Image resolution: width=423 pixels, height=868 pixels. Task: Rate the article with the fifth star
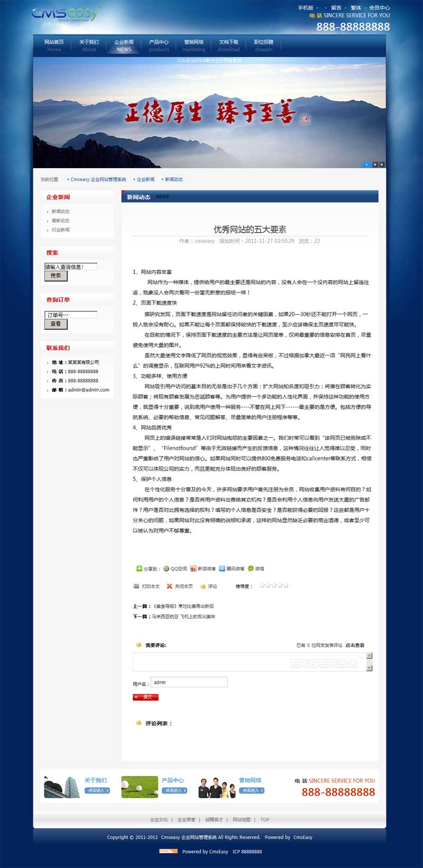(286, 586)
